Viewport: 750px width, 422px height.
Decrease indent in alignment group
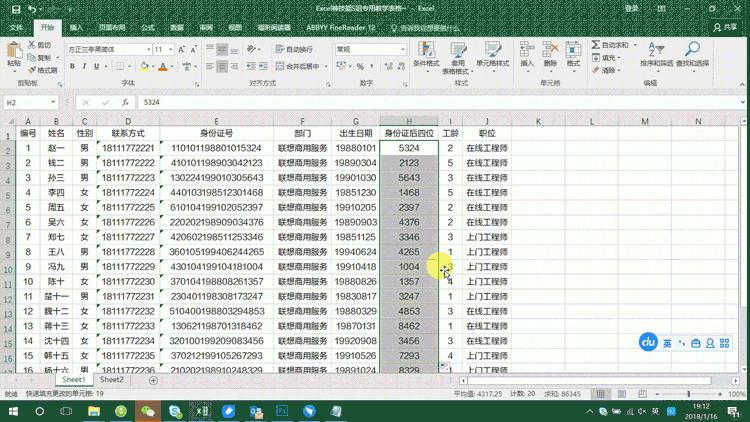tap(251, 66)
